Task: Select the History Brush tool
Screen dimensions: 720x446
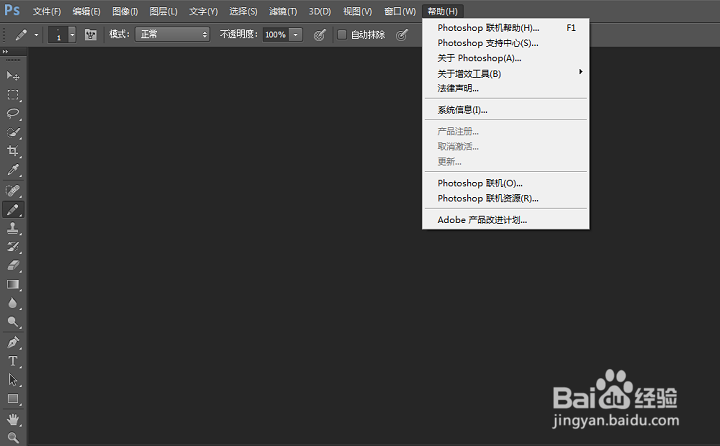Action: pos(13,247)
